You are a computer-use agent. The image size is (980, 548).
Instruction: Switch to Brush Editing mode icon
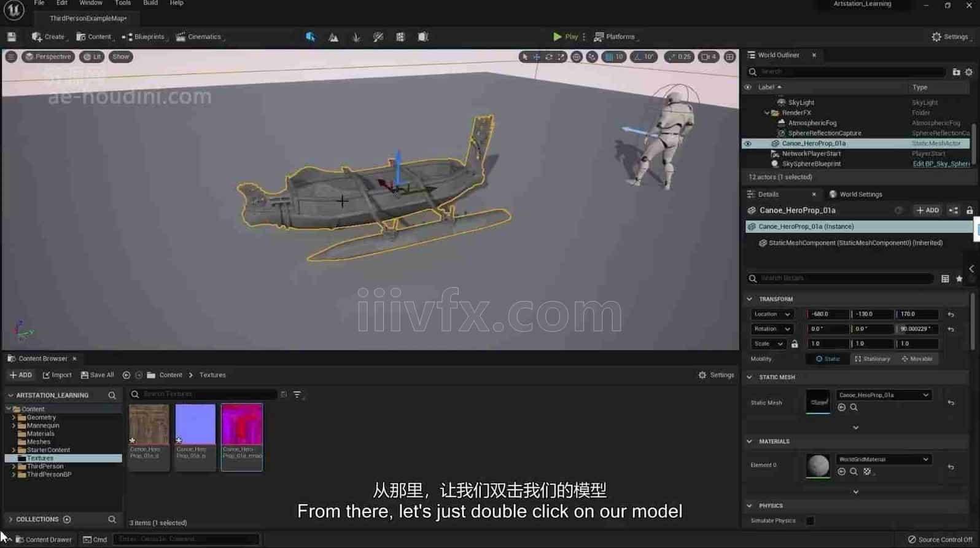point(423,37)
